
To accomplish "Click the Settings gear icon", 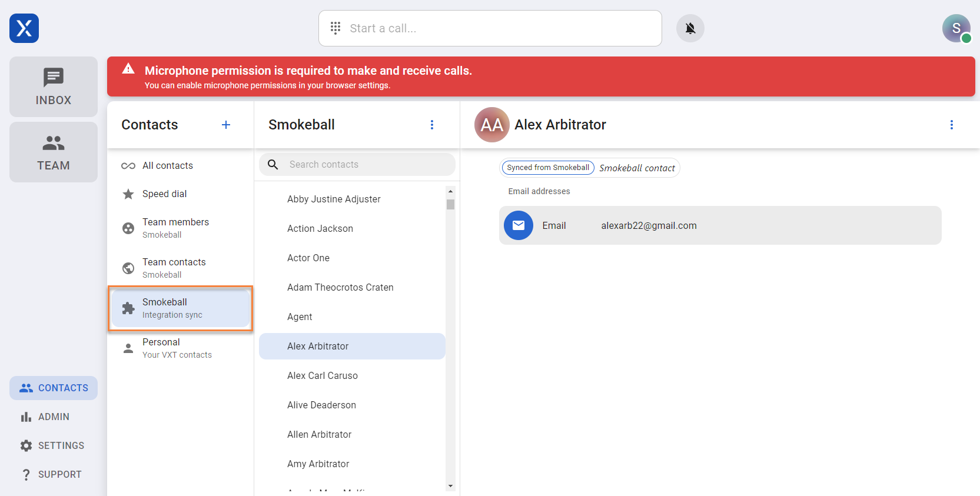I will (x=26, y=445).
